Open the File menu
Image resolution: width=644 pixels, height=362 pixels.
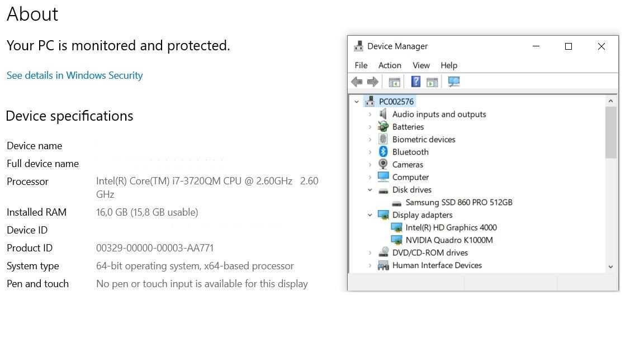(x=361, y=65)
